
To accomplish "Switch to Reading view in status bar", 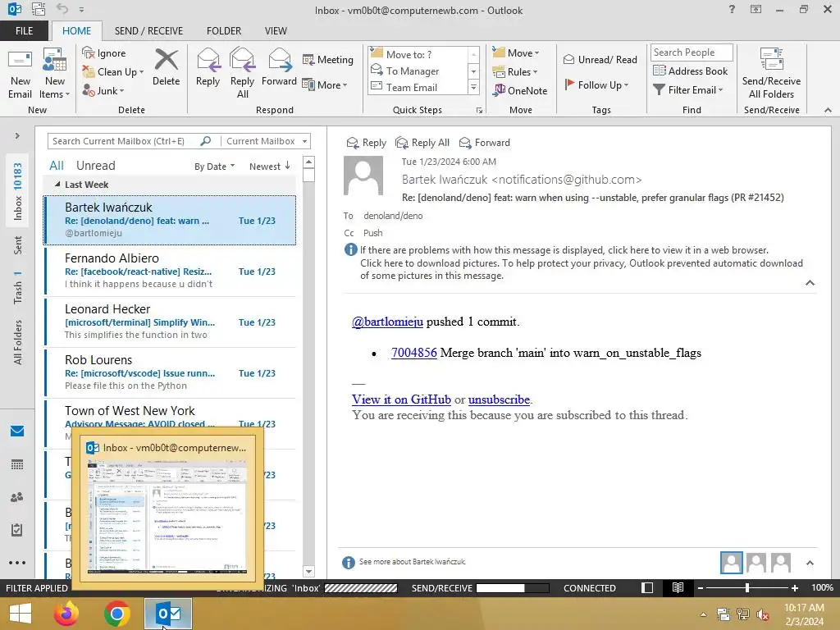I will click(x=678, y=587).
